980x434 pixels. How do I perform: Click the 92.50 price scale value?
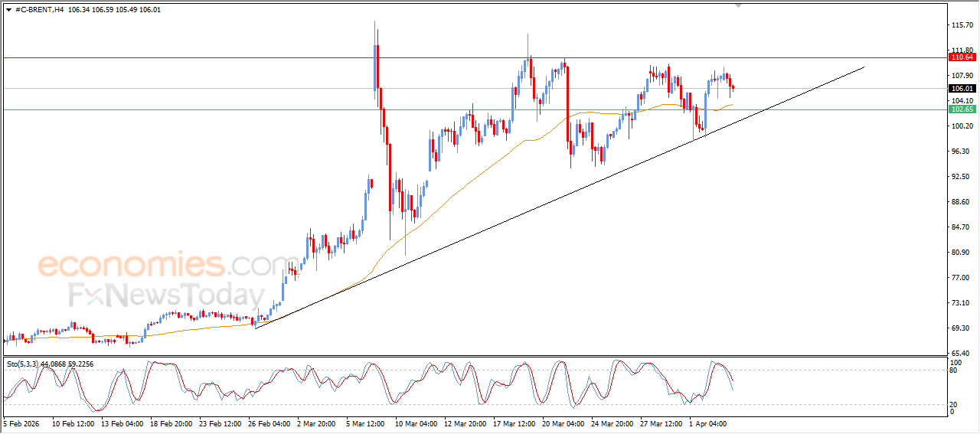[960, 177]
